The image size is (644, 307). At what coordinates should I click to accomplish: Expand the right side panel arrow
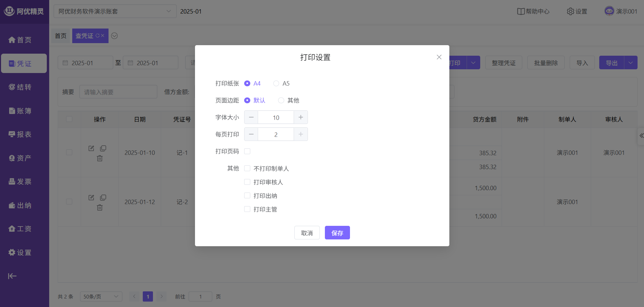click(x=641, y=136)
